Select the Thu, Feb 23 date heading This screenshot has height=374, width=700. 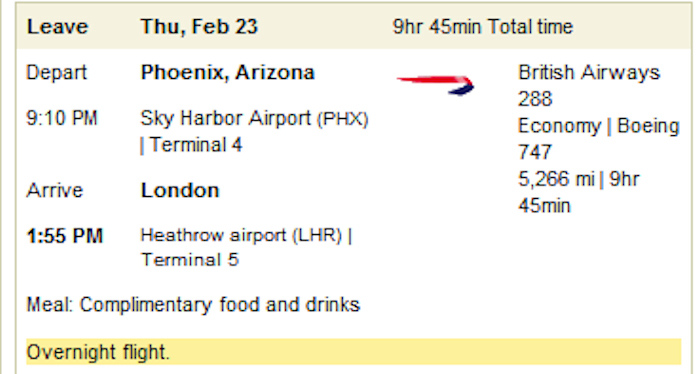[x=199, y=26]
